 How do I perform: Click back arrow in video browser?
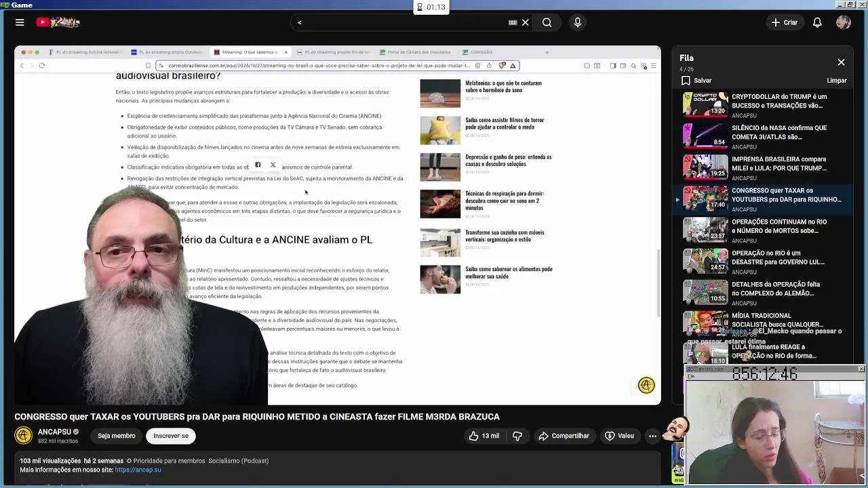pyautogui.click(x=22, y=66)
